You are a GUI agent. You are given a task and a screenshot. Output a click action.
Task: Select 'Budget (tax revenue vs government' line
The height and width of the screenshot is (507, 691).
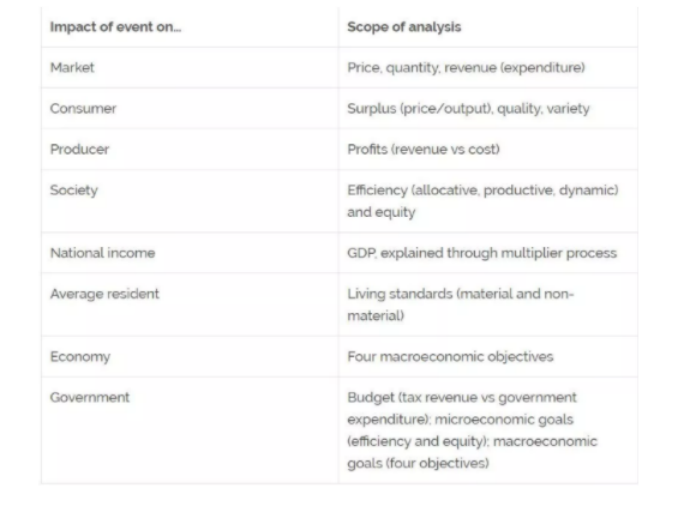pos(462,397)
